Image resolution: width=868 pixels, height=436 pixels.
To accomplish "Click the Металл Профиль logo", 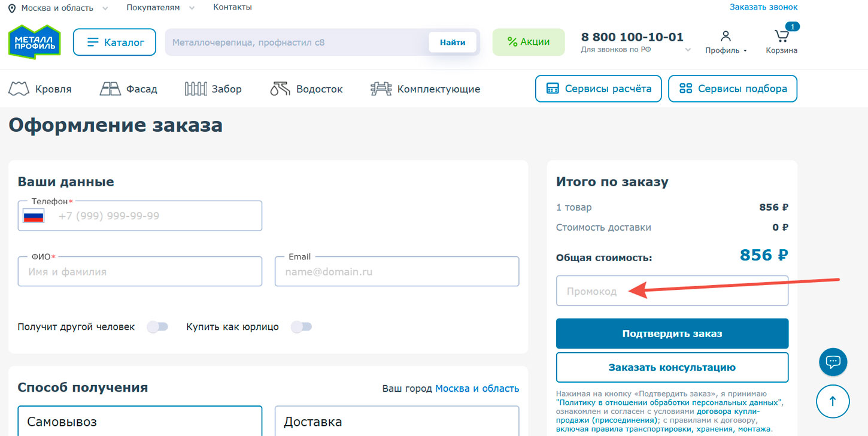I will click(34, 41).
